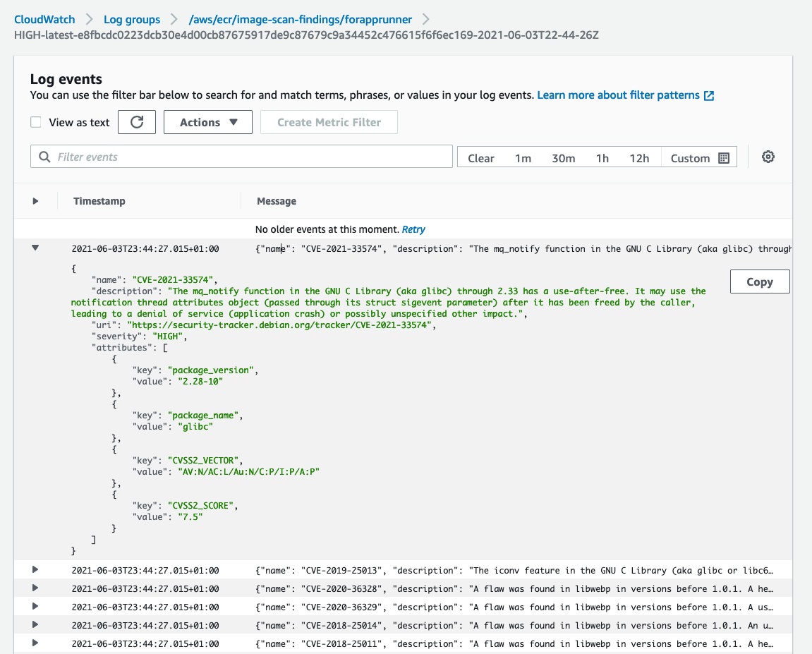
Task: Expand the CVE-2020-36329 log event row
Action: pyautogui.click(x=35, y=606)
